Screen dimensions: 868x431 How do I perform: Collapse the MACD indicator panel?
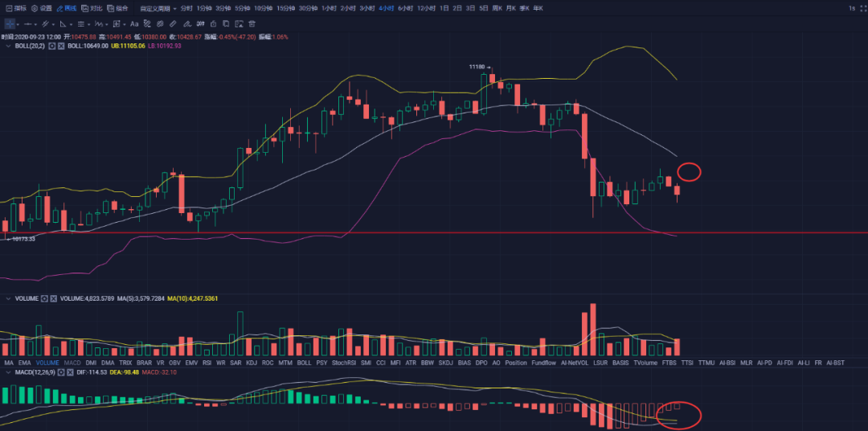(9, 372)
